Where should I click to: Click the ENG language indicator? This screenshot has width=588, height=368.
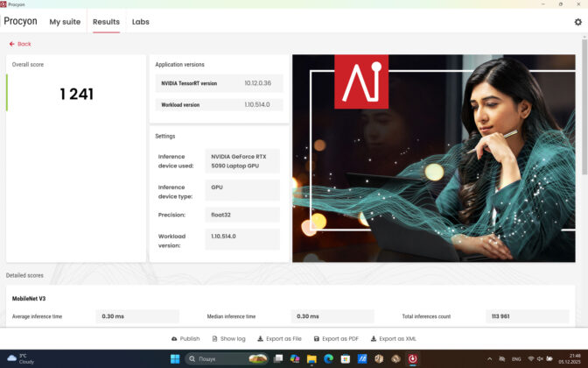point(516,359)
